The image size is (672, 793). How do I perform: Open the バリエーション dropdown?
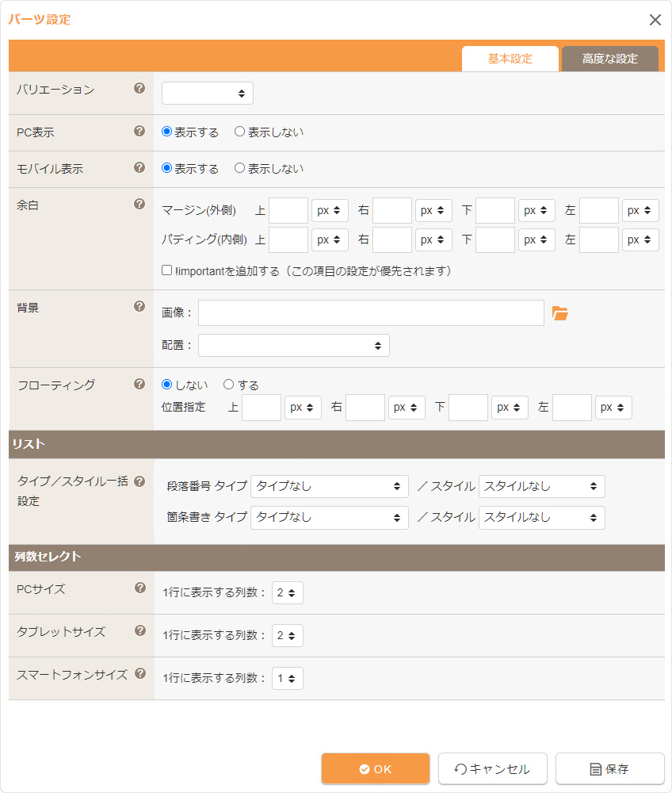pyautogui.click(x=208, y=94)
